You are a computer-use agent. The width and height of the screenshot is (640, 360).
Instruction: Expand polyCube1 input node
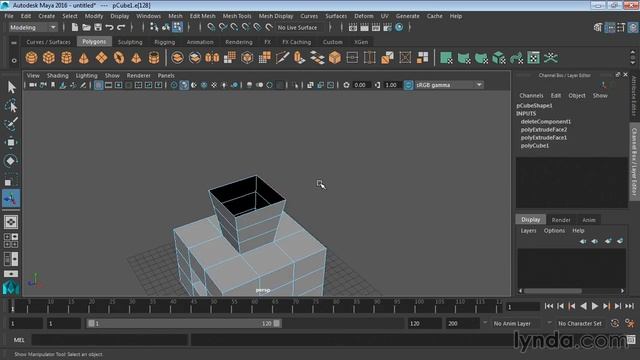tap(535, 145)
